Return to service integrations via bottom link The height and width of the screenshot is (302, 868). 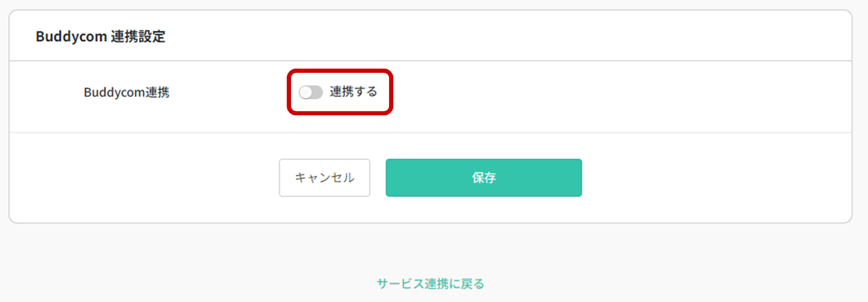pyautogui.click(x=430, y=283)
